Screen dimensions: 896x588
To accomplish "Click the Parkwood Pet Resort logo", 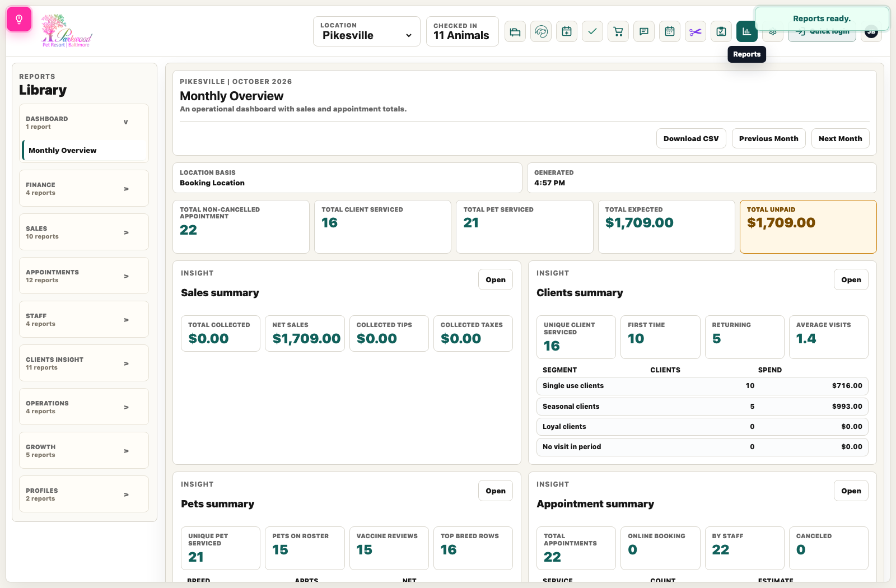I will [x=67, y=31].
